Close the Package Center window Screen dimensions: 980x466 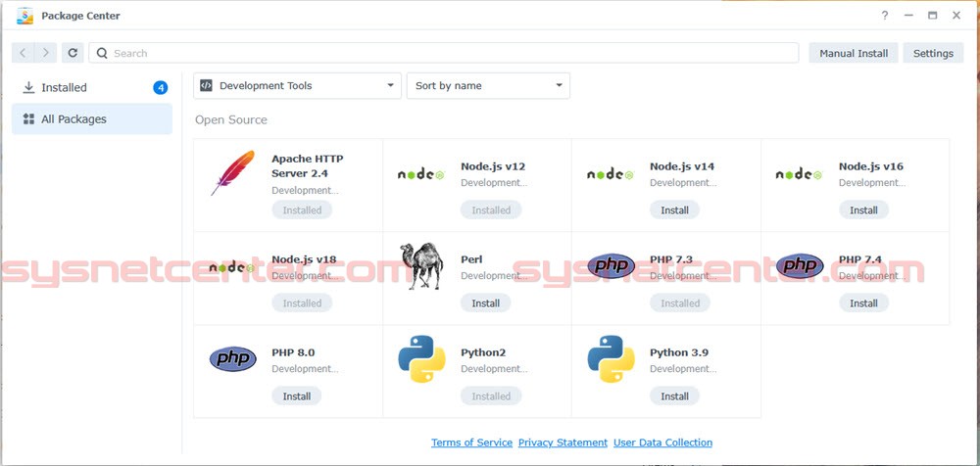[x=956, y=16]
